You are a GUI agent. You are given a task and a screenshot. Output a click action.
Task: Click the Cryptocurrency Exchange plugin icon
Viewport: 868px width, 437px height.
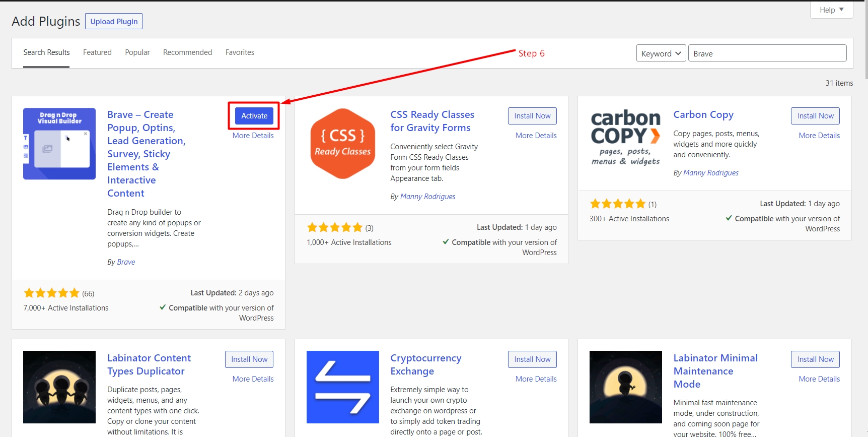pyautogui.click(x=343, y=387)
